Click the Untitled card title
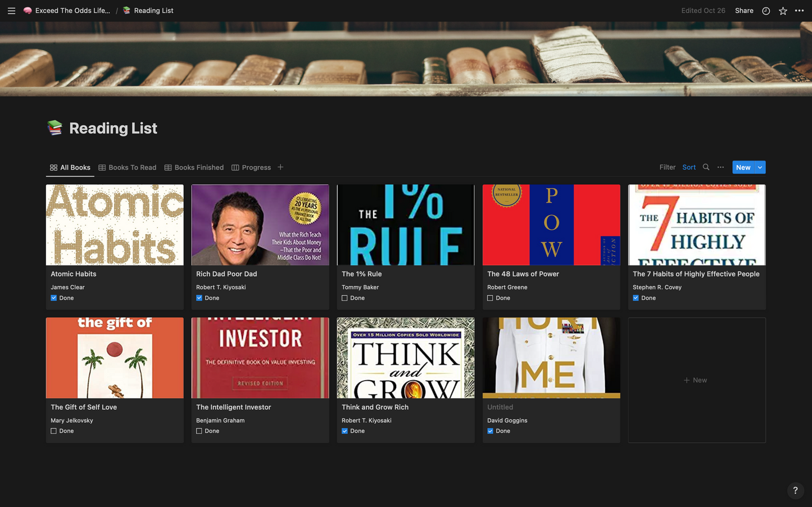The height and width of the screenshot is (507, 812). point(500,407)
